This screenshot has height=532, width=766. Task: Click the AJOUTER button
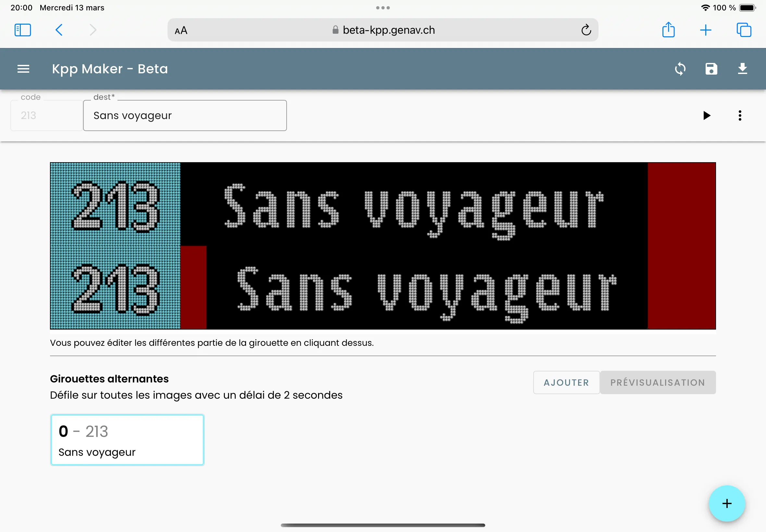566,382
